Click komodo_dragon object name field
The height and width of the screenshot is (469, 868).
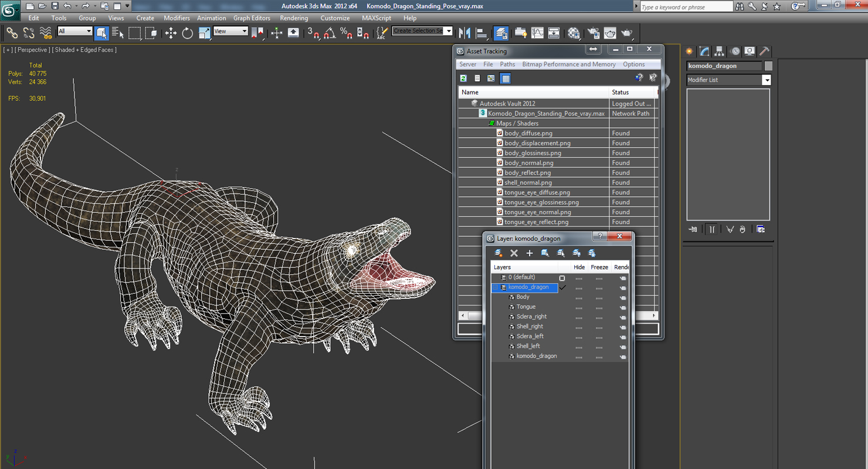click(724, 66)
